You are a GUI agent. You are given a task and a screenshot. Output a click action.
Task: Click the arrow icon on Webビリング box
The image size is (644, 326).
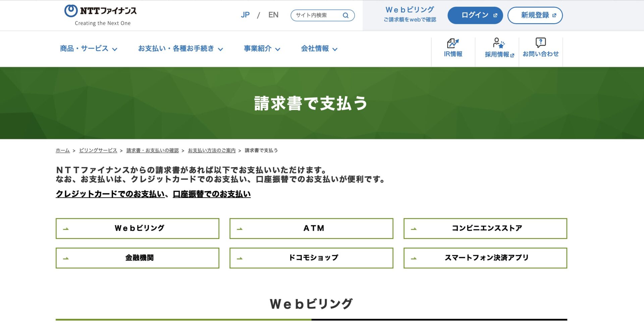point(66,229)
